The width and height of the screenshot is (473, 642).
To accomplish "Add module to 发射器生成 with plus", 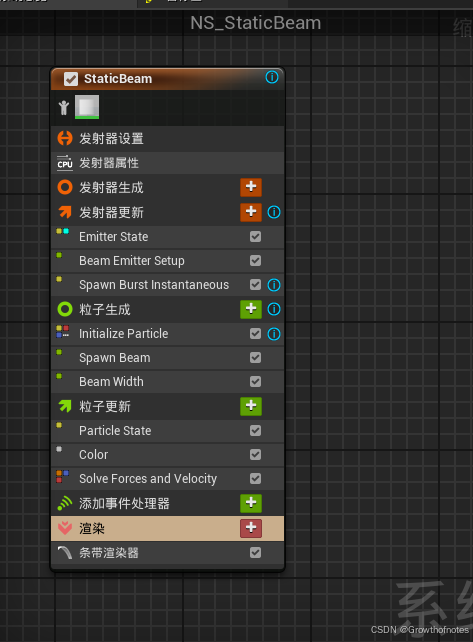I will tap(251, 187).
